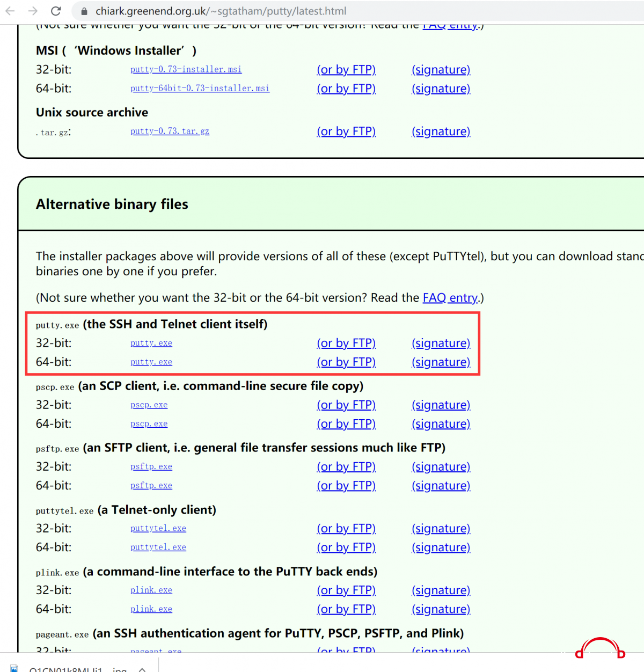
Task: Open signature for 32-bit pscp.exe
Action: [x=441, y=405]
